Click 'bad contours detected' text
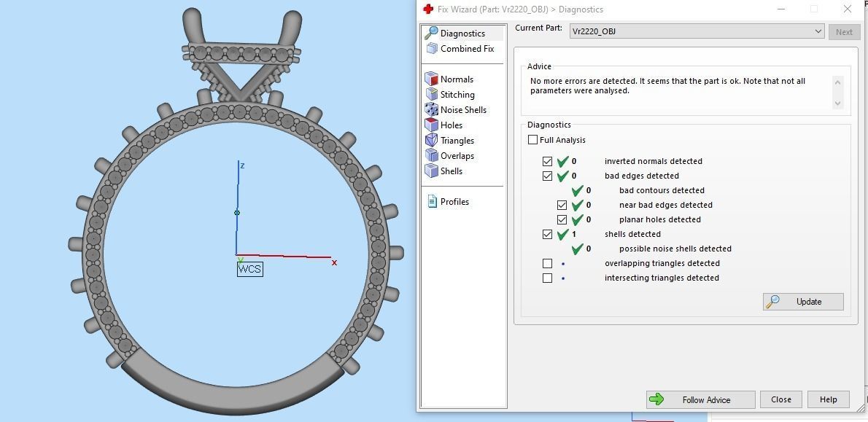 coord(662,190)
